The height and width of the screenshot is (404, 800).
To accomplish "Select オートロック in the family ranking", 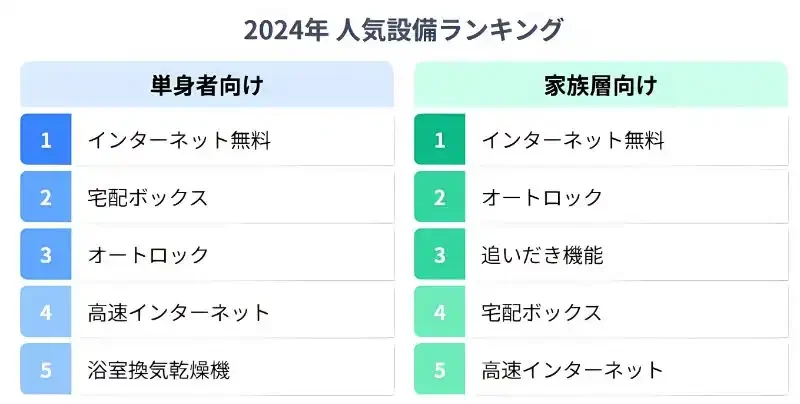I will (x=542, y=197).
